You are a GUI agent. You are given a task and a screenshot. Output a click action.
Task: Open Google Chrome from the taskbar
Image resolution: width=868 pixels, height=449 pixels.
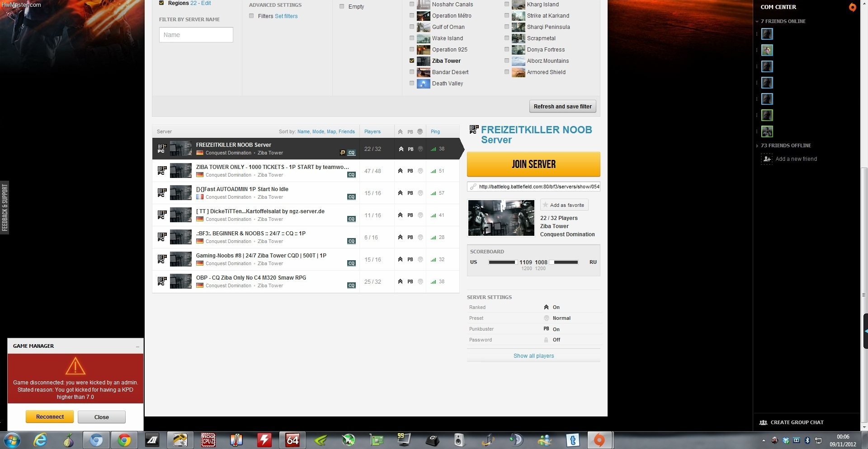124,440
